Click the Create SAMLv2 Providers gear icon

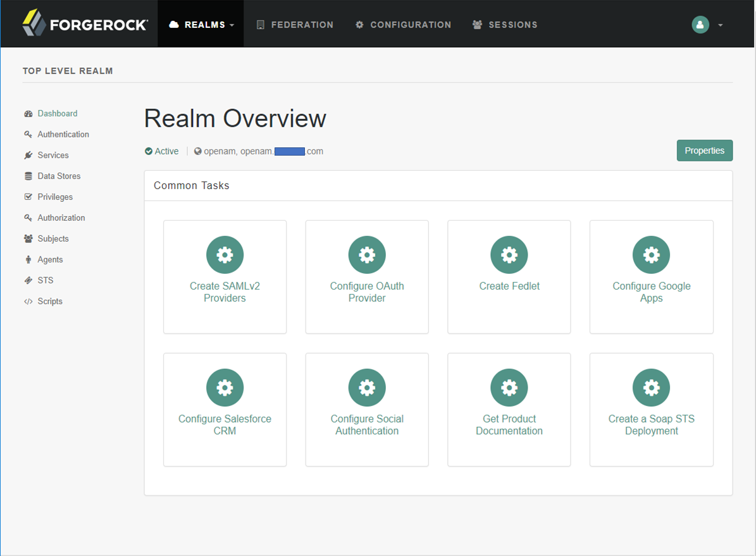(225, 255)
